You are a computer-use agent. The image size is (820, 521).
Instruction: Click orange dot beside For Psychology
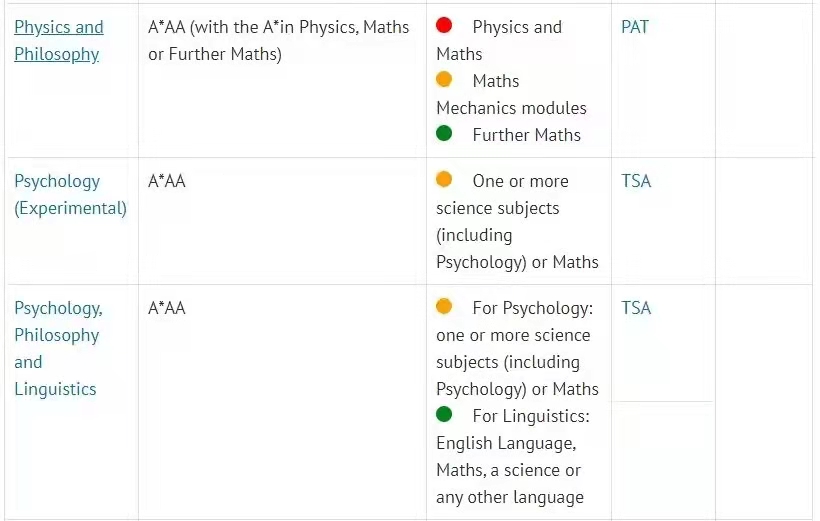pos(444,306)
